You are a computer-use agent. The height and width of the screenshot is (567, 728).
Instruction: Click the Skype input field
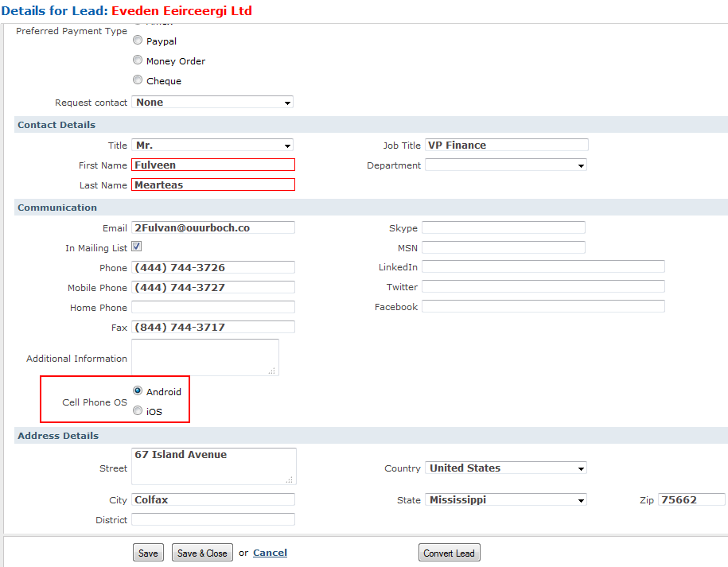504,227
